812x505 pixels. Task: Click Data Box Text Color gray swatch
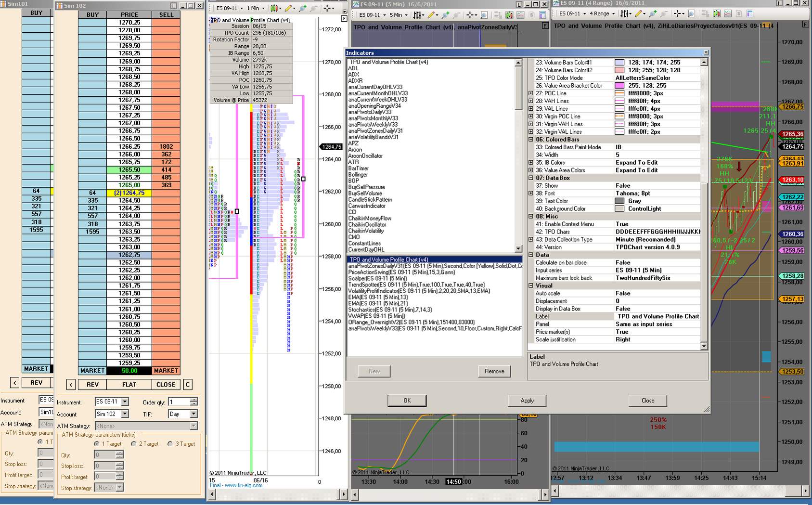point(619,201)
